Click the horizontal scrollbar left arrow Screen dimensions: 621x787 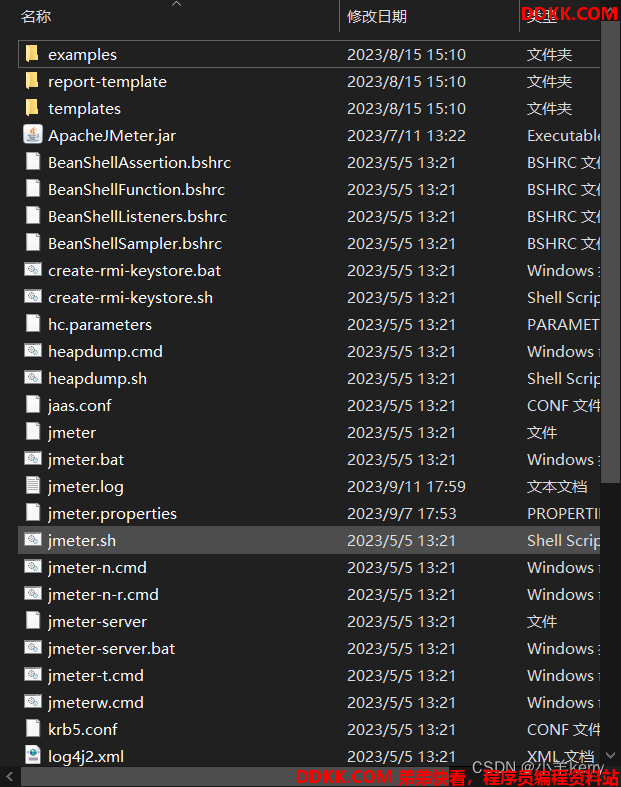pyautogui.click(x=10, y=777)
